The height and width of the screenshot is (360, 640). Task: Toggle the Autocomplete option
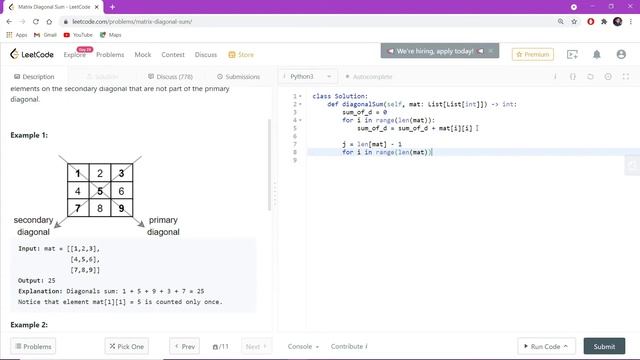pos(369,77)
